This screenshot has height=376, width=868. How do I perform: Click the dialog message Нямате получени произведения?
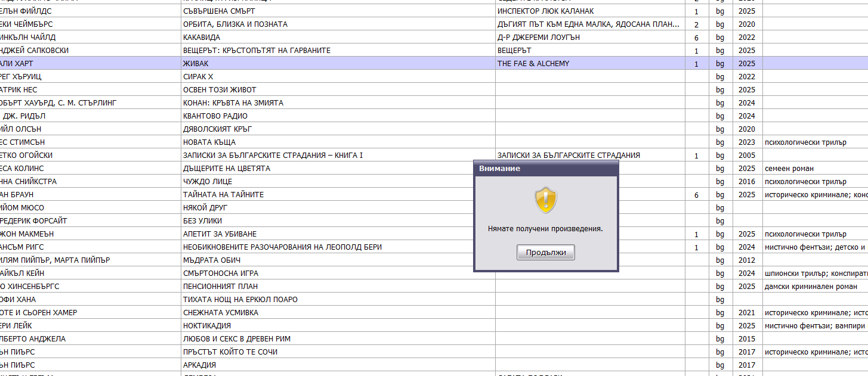[545, 229]
